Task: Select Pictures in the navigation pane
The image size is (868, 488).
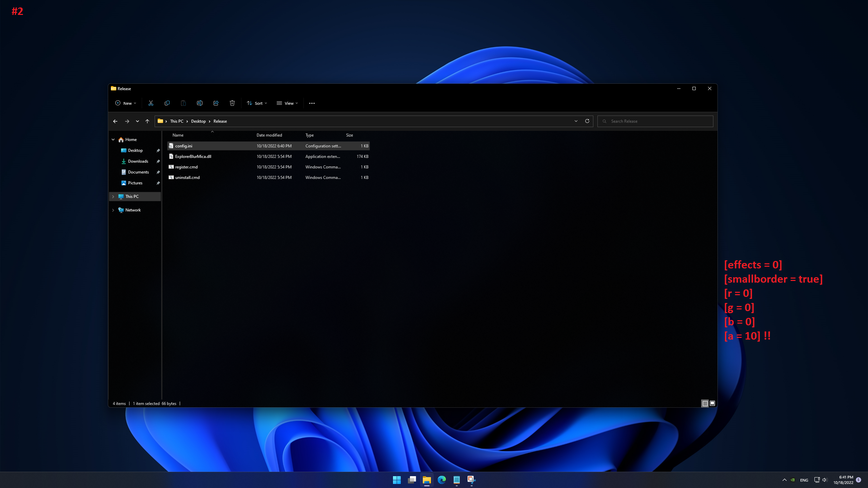Action: [x=135, y=183]
